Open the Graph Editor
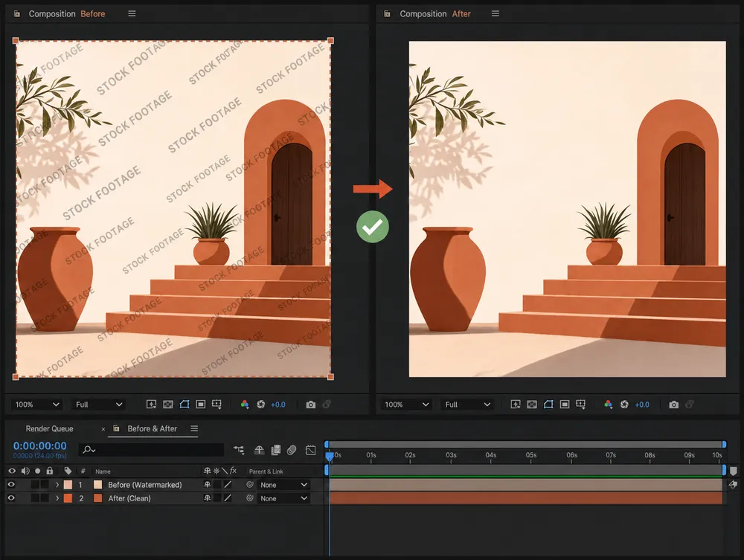Screen dimensions: 744x560 click(311, 450)
